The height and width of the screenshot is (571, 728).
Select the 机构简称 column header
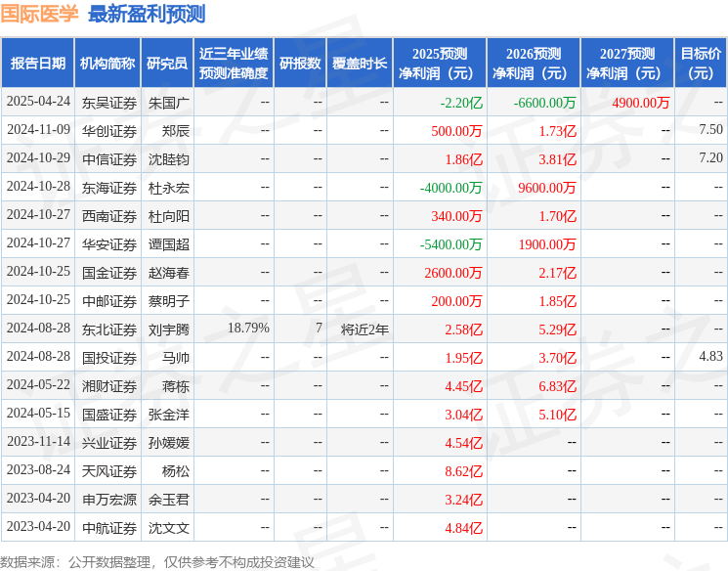(107, 64)
